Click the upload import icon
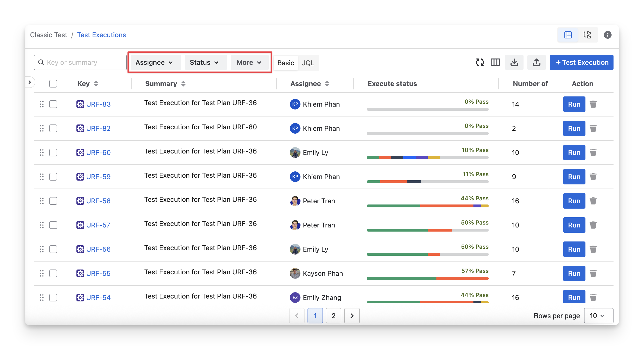Screen dimensions: 644x350 click(536, 62)
